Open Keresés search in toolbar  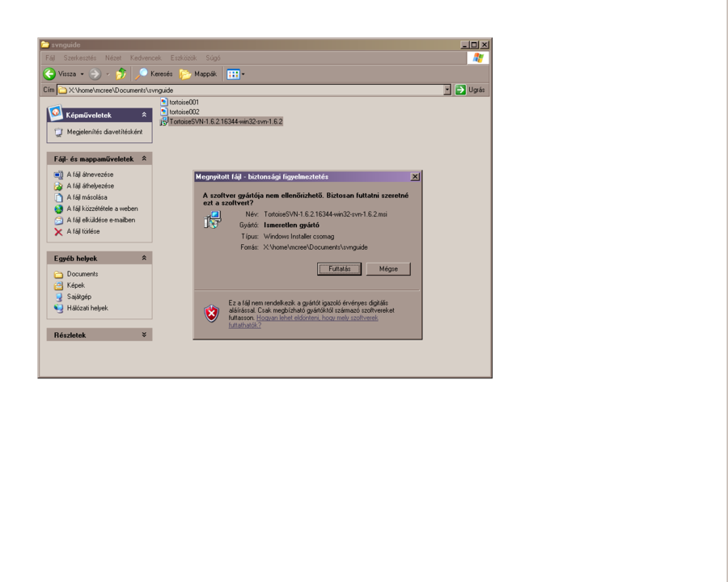(x=154, y=74)
